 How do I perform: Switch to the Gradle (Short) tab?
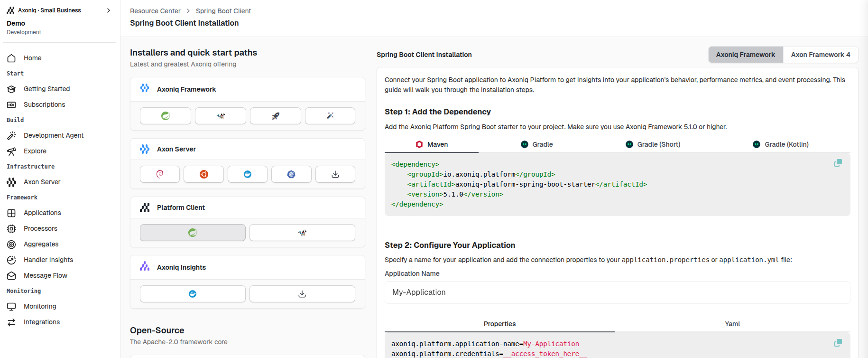653,144
